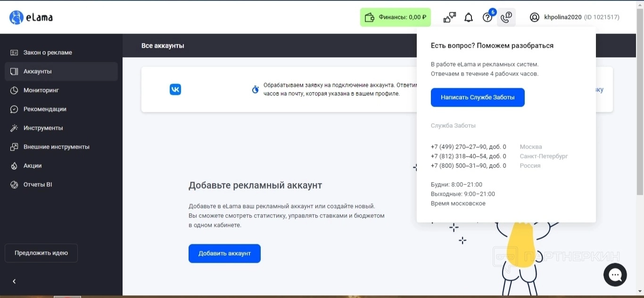Click the Moscow phone number +7 (499)
The image size is (644, 298).
[469, 147]
